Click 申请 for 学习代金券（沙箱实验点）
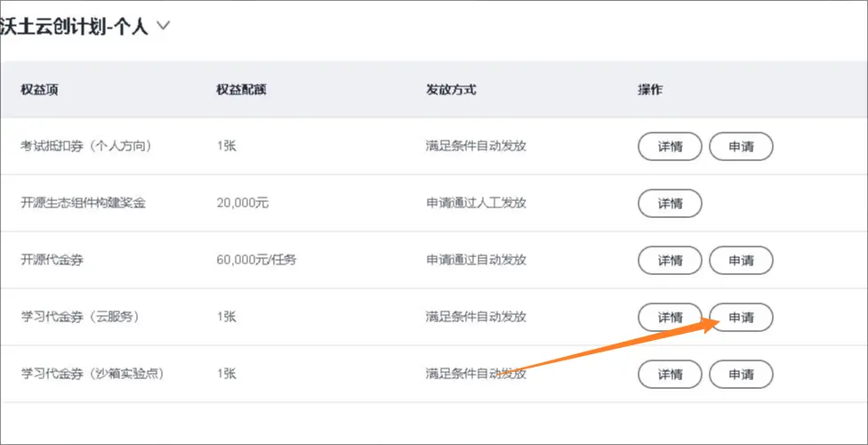868x445 pixels. (x=741, y=375)
